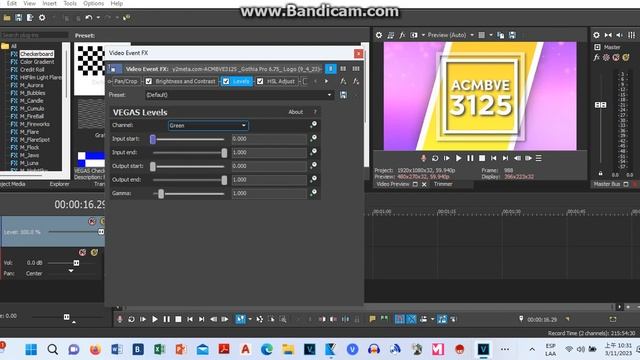Open the Preset dropdown showing (Default)
The height and width of the screenshot is (360, 640).
tap(240, 95)
